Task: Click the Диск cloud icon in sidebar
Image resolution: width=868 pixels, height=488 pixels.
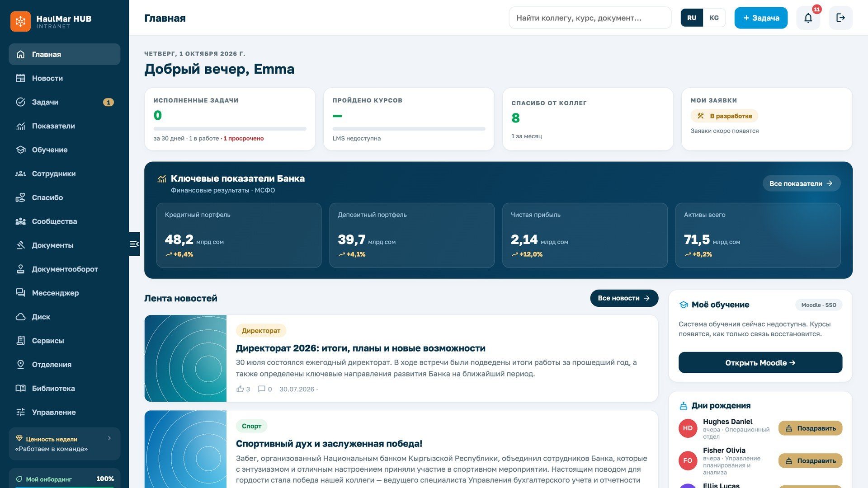Action: click(x=20, y=317)
